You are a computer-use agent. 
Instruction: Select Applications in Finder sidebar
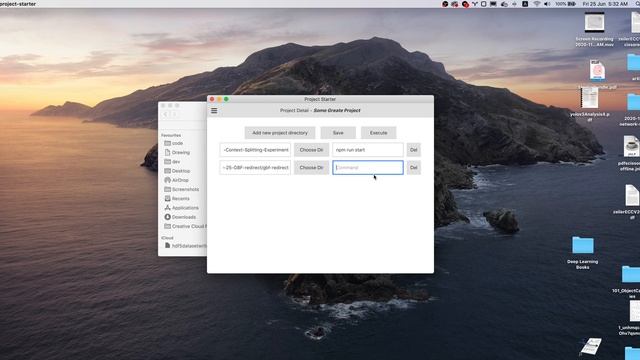181,208
